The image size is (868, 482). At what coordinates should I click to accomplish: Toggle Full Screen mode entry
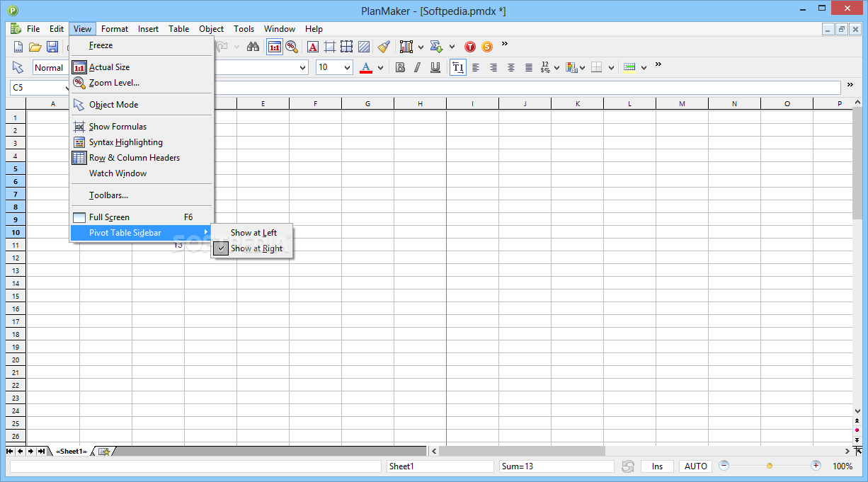coord(142,217)
